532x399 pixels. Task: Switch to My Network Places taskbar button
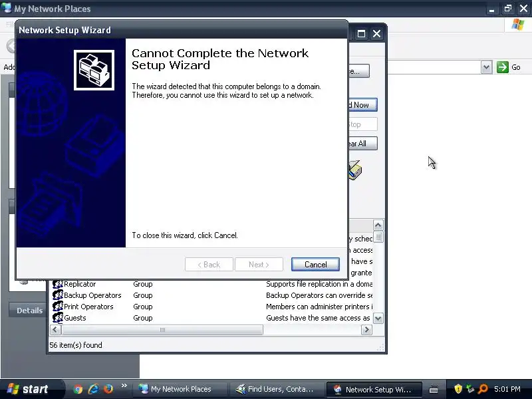coord(179,389)
